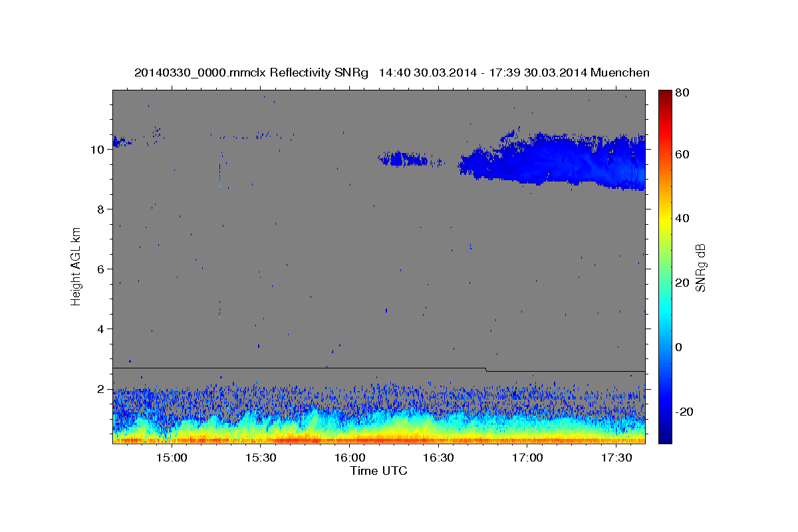This screenshot has height=532, width=798.
Task: Click the height tick label 4
Action: tap(102, 329)
